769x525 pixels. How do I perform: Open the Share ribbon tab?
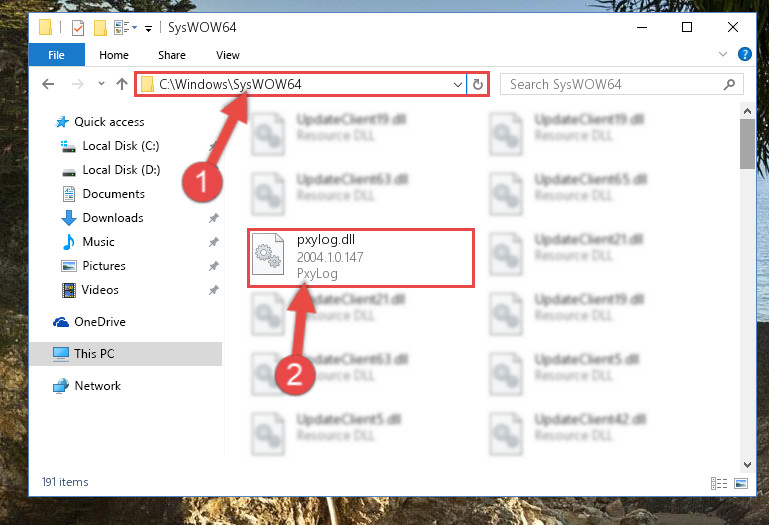click(172, 55)
